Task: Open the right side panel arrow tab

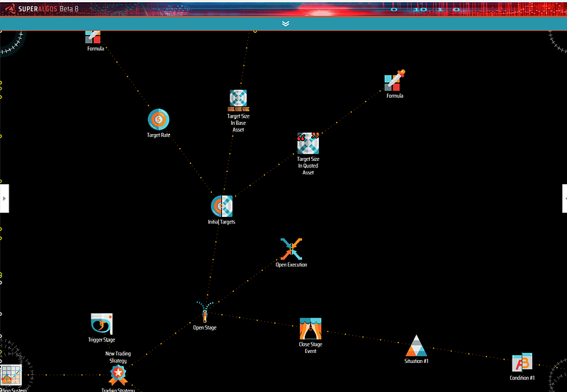Action: tap(564, 198)
